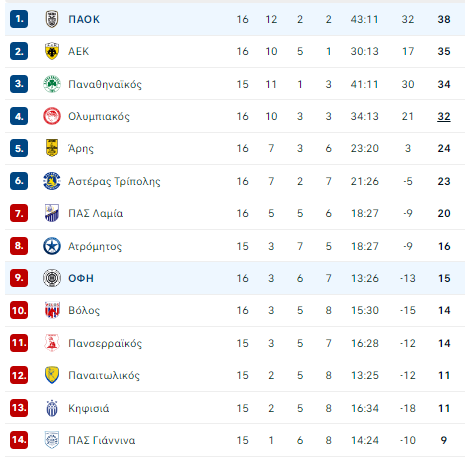Open the Πανσερραϊκός team link

(x=105, y=343)
